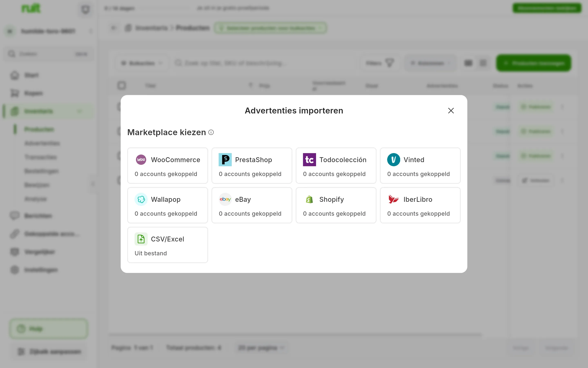Open the Marketplace kiezen info icon
The width and height of the screenshot is (588, 368).
click(x=211, y=132)
